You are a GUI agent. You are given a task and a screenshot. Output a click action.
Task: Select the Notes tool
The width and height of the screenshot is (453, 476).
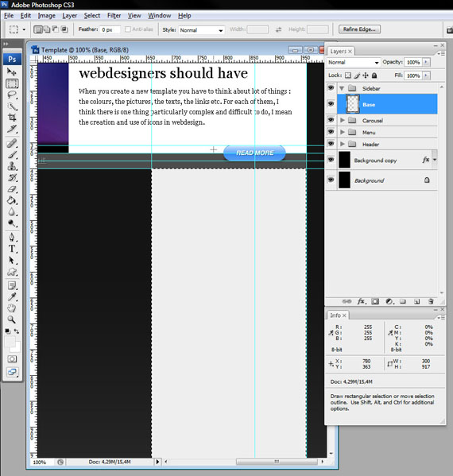[12, 285]
